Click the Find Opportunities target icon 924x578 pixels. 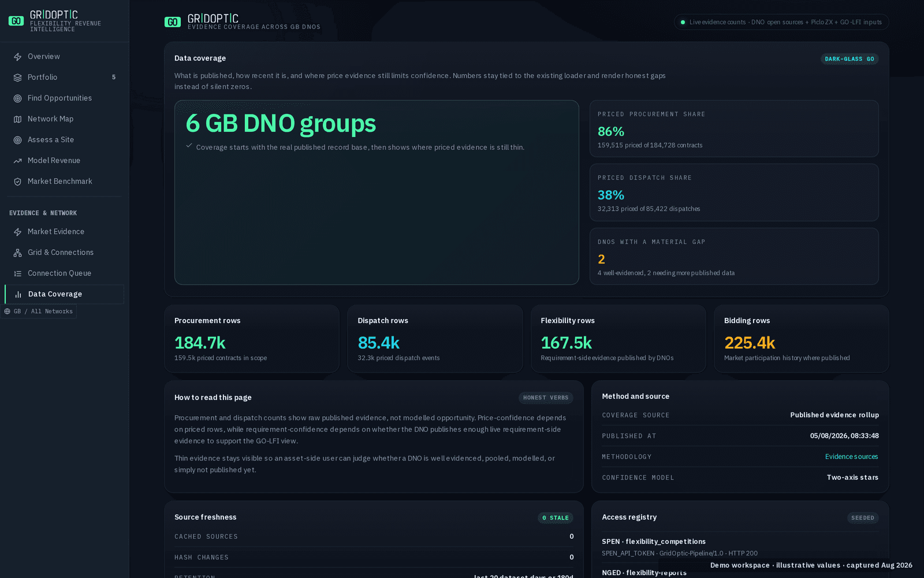[17, 98]
